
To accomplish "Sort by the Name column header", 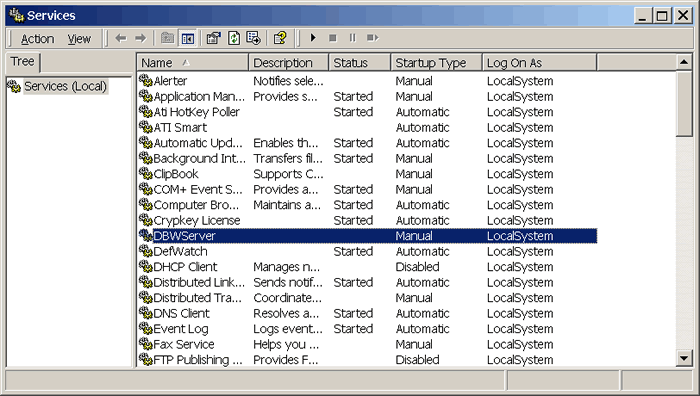I will pyautogui.click(x=192, y=63).
